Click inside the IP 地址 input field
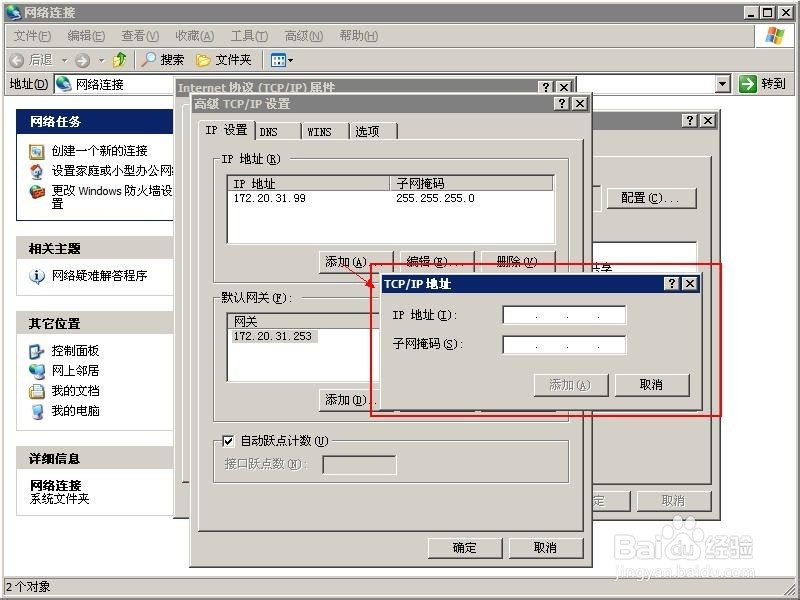 coord(558,314)
